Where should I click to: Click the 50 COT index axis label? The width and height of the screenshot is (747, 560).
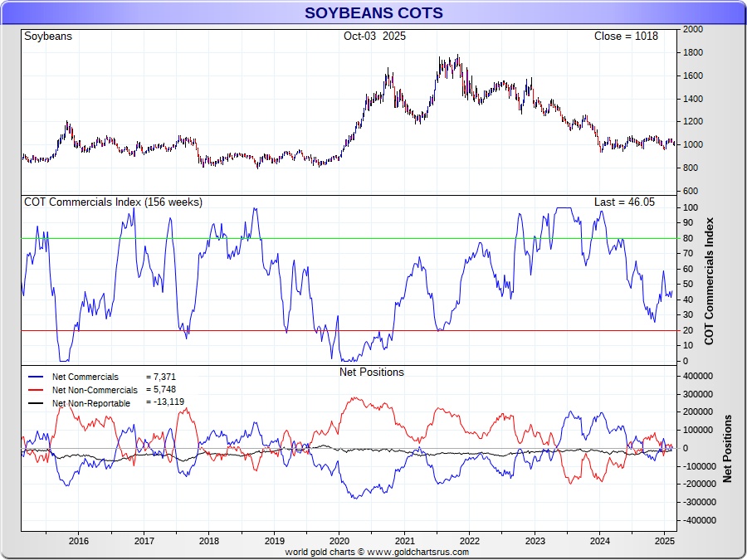pyautogui.click(x=688, y=285)
